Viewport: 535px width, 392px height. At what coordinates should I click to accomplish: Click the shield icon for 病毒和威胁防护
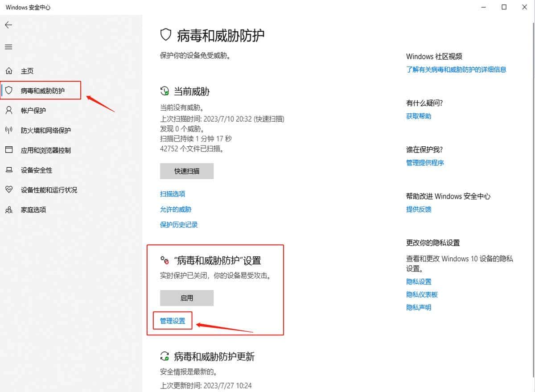[x=9, y=91]
